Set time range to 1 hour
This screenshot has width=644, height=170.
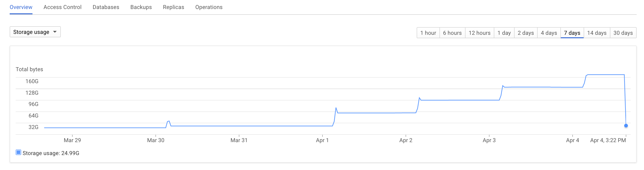tap(428, 33)
